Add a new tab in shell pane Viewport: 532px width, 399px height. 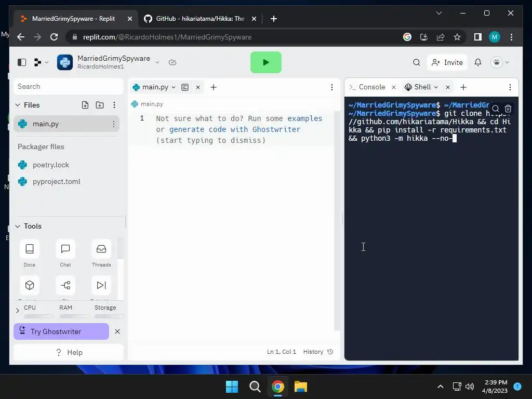tap(463, 87)
